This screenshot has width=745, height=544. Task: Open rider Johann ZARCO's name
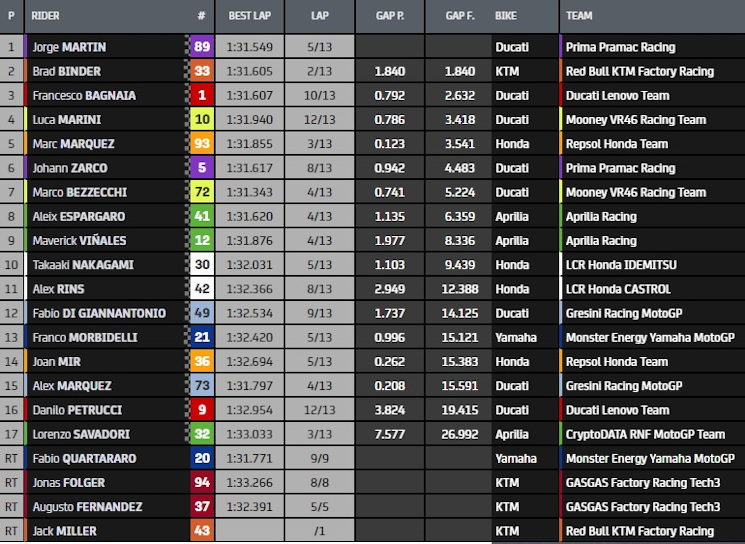point(70,168)
